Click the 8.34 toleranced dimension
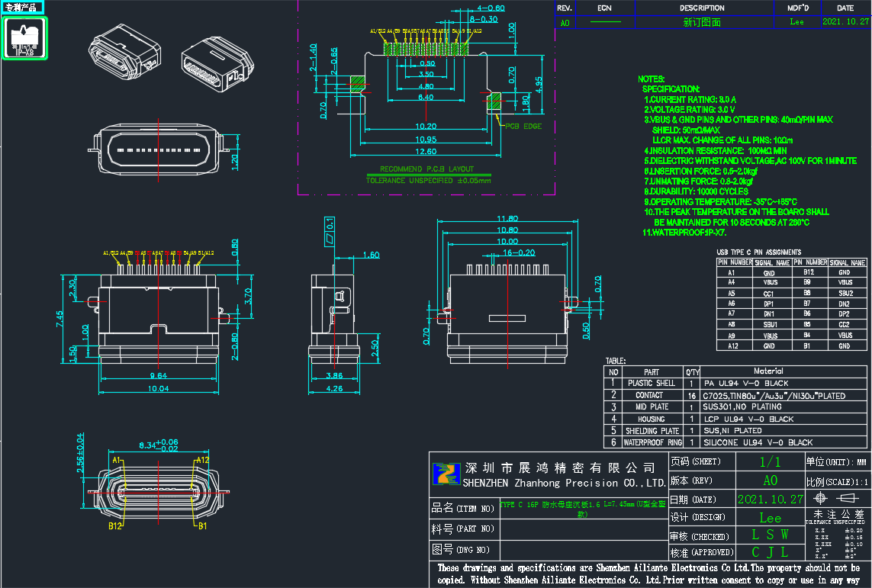 pyautogui.click(x=159, y=445)
